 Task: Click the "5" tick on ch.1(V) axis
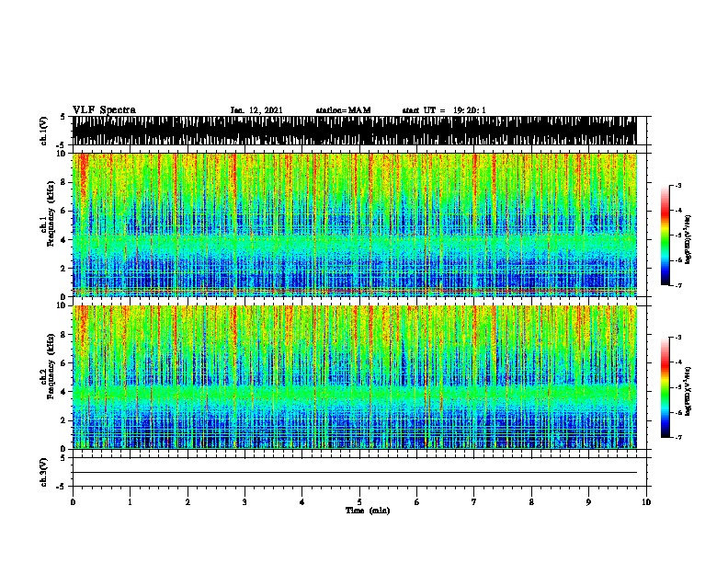63,117
